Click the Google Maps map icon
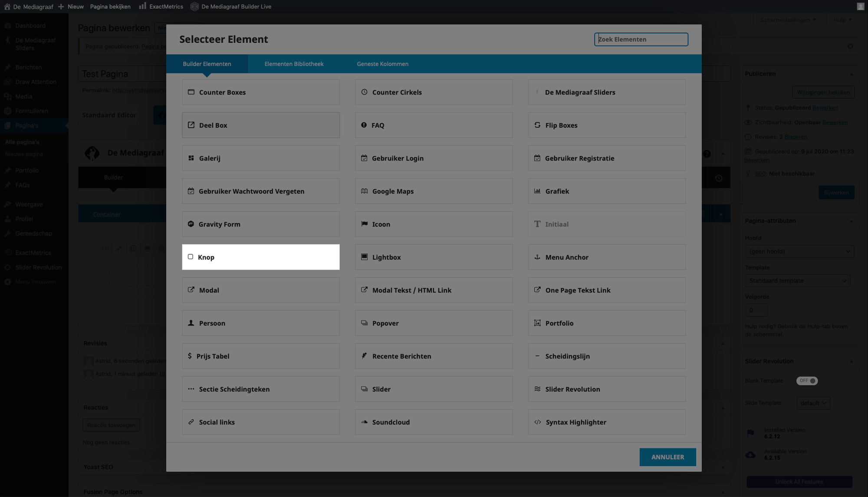The image size is (868, 497). click(364, 191)
